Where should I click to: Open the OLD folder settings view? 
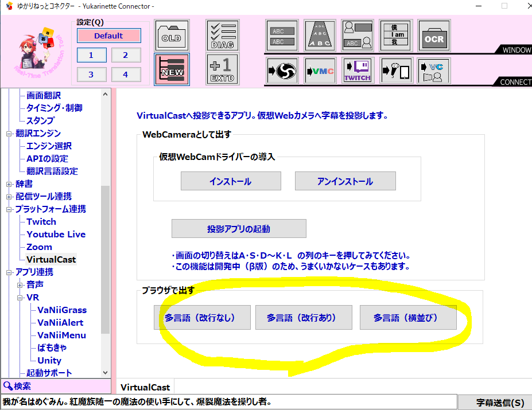172,36
